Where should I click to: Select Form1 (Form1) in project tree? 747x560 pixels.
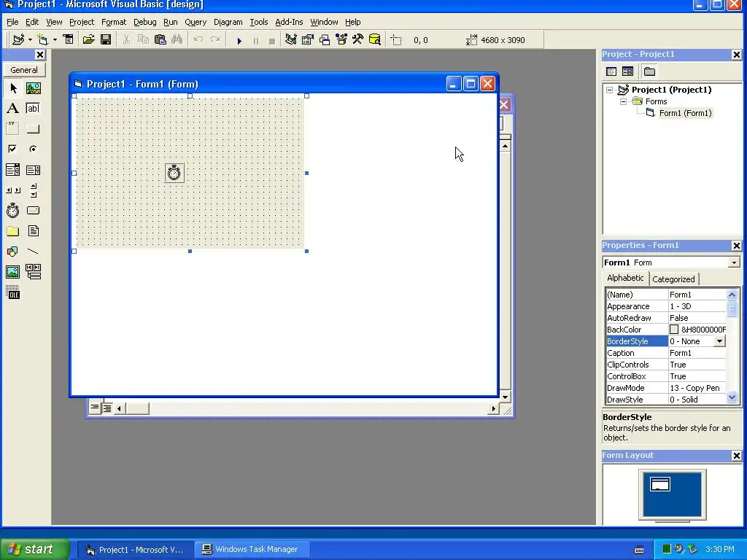coord(685,113)
